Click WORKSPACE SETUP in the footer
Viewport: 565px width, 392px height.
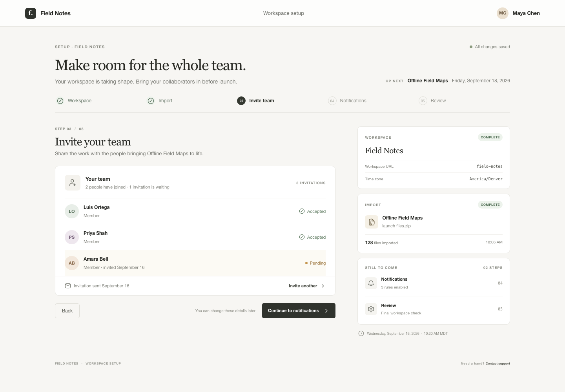[103, 363]
